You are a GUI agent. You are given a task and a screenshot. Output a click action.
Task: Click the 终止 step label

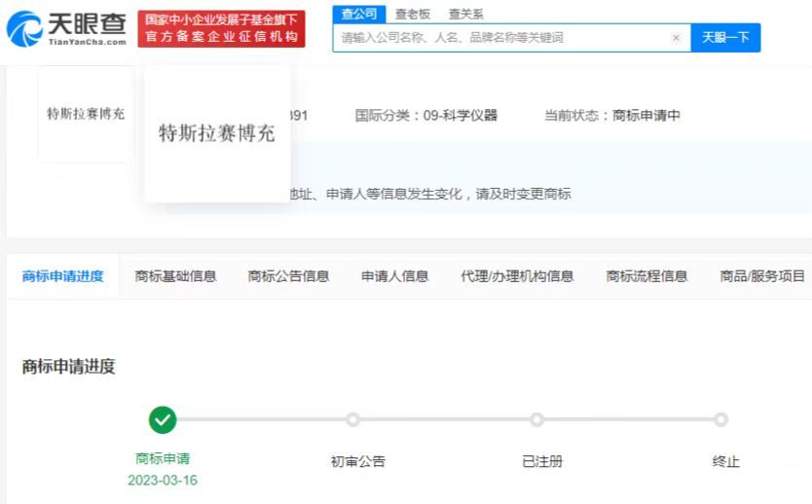[x=725, y=461]
